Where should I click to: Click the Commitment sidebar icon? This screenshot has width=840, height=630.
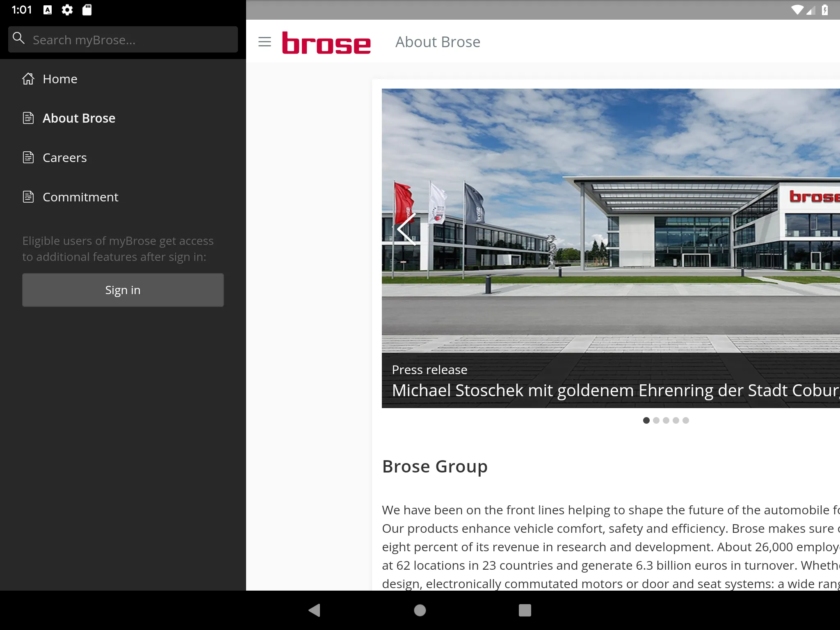coord(28,196)
